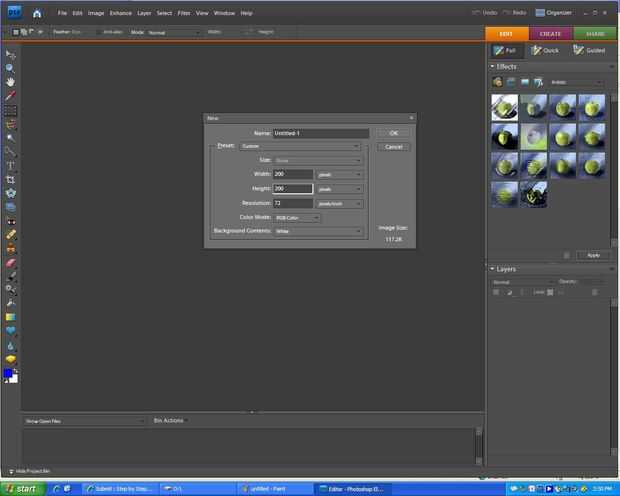Open the Filter menu
This screenshot has width=620, height=496.
(183, 13)
